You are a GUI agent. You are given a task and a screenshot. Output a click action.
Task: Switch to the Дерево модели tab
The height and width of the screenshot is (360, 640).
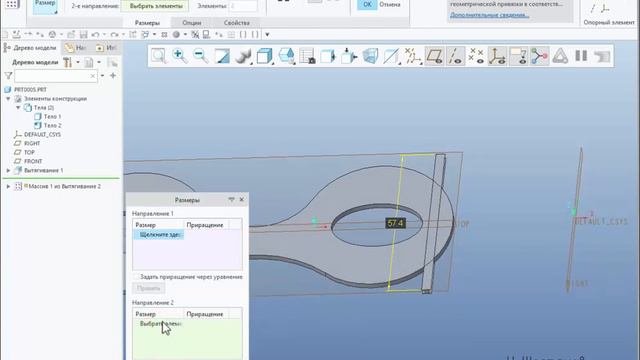[30, 48]
